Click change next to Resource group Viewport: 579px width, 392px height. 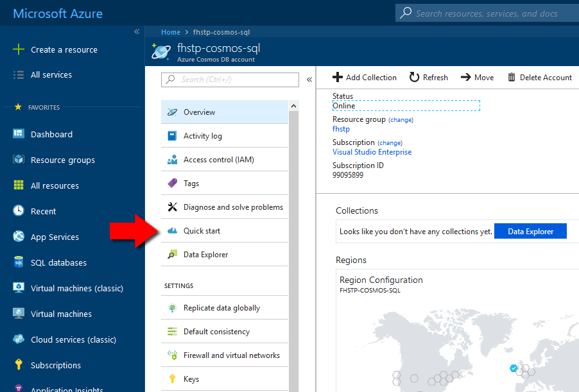401,119
